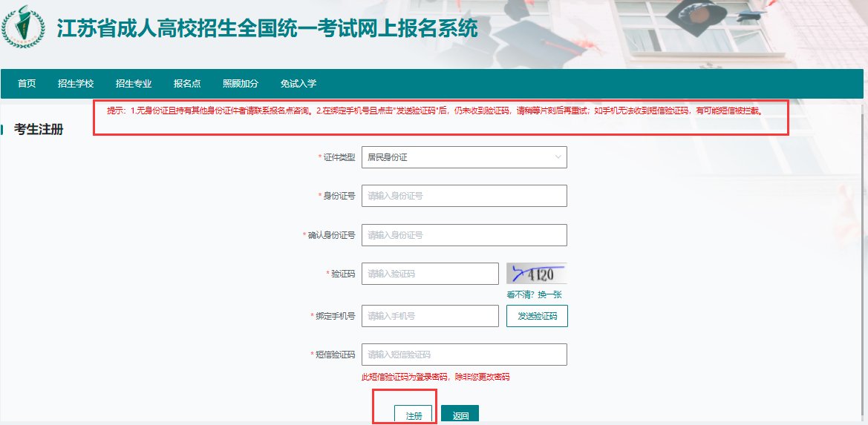Focus the 验证码 text box

point(430,274)
